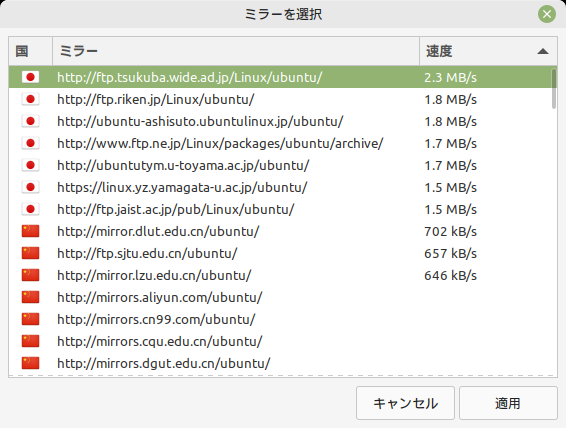The width and height of the screenshot is (566, 428).
Task: Click the mirror list vertical scrollbar thumb
Action: coord(554,89)
